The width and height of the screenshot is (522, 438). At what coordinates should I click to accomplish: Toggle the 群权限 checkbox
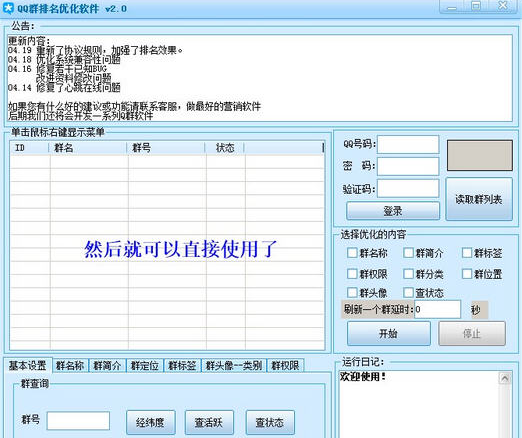click(352, 274)
